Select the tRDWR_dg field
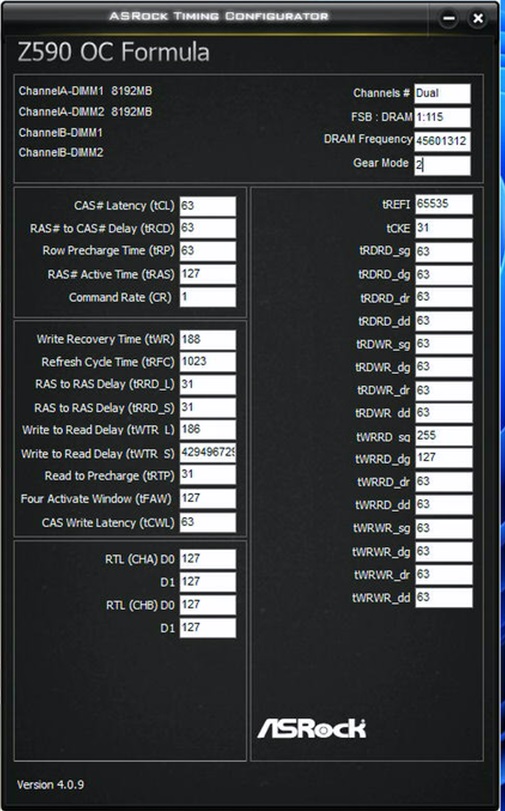 (443, 367)
